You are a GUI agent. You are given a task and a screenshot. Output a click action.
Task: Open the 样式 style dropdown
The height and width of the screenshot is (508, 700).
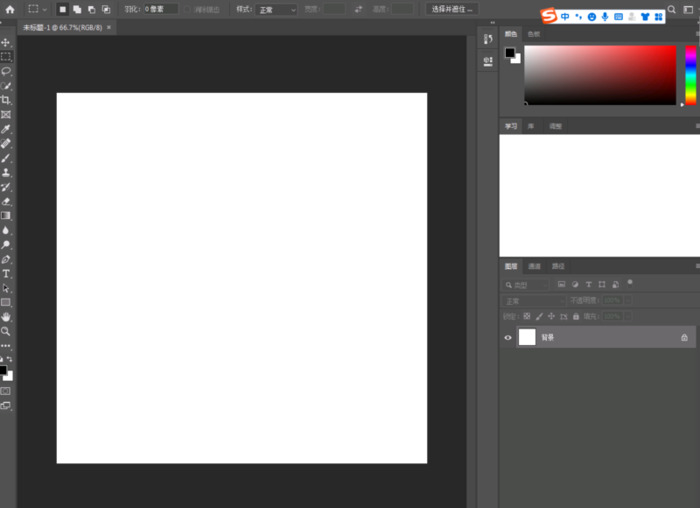tap(277, 9)
